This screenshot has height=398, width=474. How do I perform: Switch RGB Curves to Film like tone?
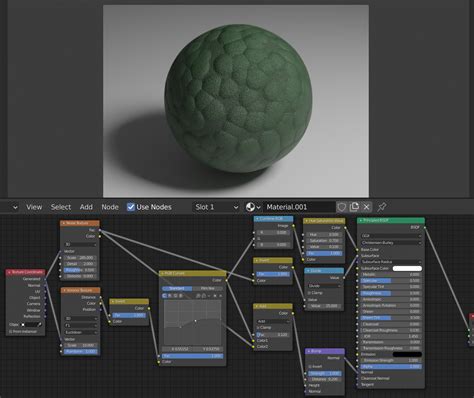coord(207,288)
